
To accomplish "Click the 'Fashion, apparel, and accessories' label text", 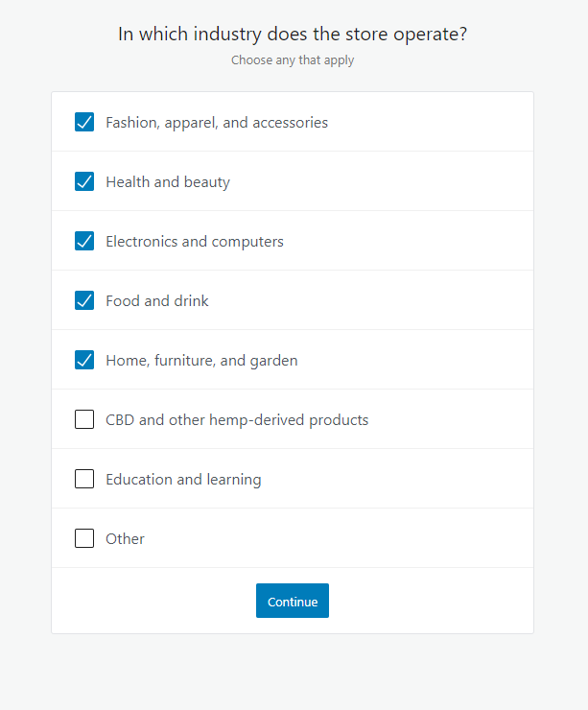I will point(217,123).
